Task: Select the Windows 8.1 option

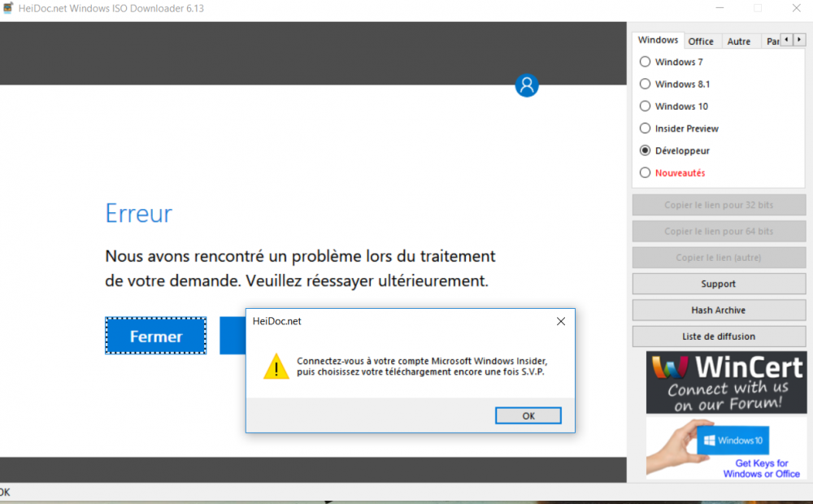Action: 645,84
